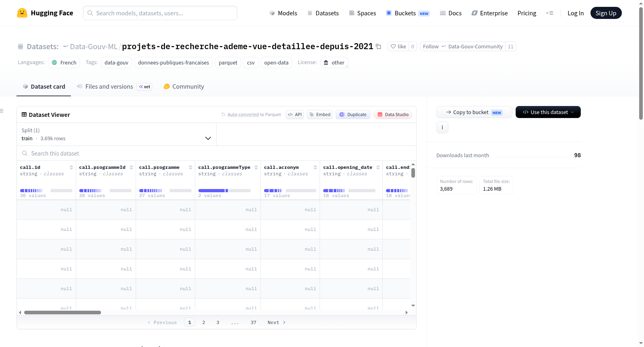
Task: Click the horizontal table scrollbar thumb
Action: [62, 312]
